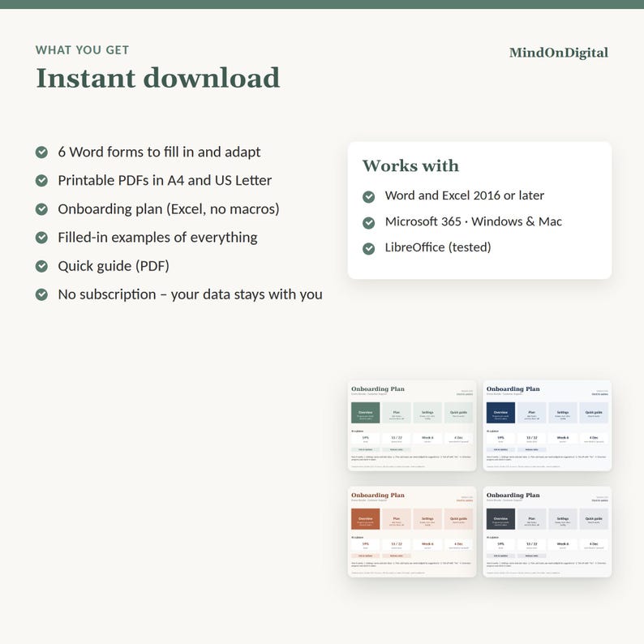Click the '13 / 22' stat in terracotta preview
This screenshot has width=644, height=644.
click(397, 545)
